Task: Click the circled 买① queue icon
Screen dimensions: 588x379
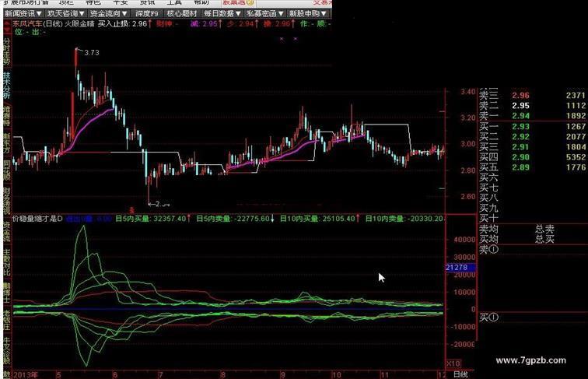Action: click(x=488, y=318)
